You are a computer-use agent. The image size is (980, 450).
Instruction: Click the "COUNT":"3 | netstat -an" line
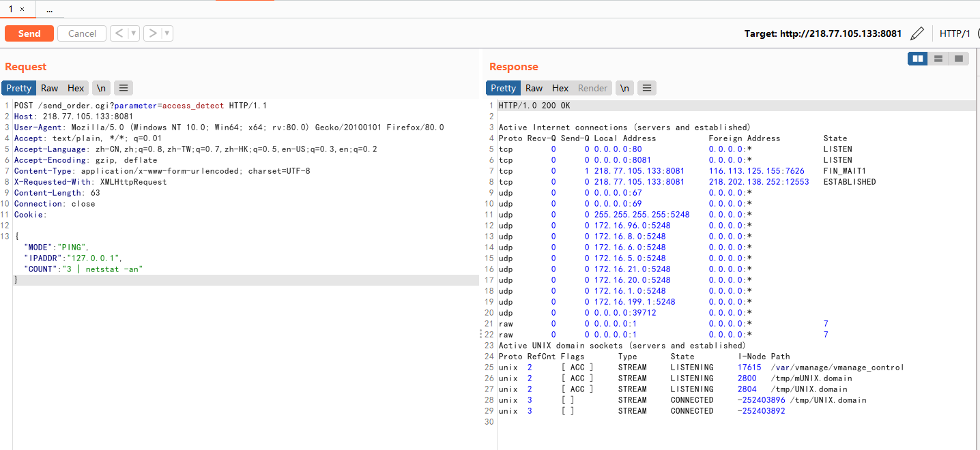[x=83, y=269]
